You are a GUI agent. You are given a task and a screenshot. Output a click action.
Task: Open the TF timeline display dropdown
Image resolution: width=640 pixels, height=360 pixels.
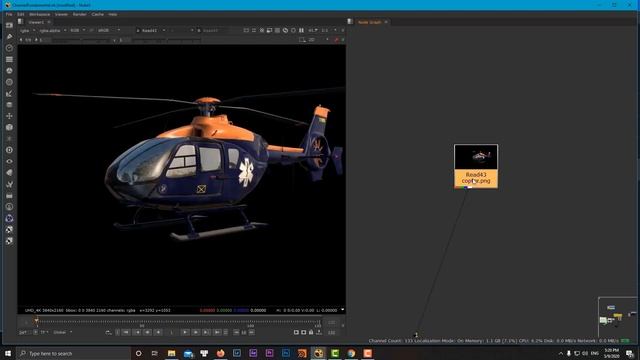[x=44, y=333]
